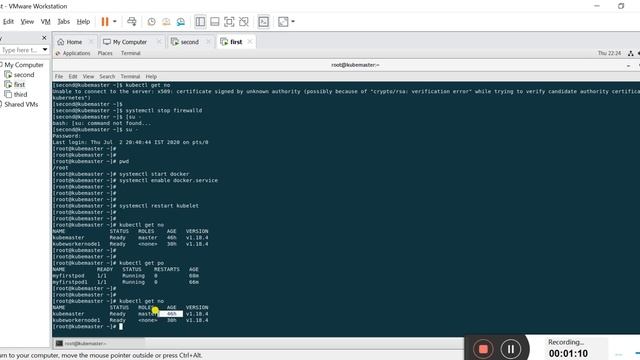Click the stretch guest display icon

[283, 22]
